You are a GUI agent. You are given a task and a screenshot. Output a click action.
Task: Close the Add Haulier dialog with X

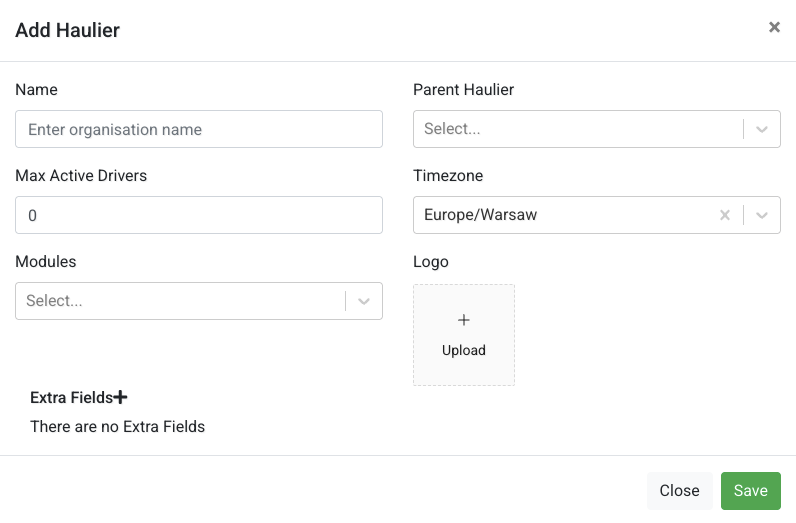(x=774, y=27)
